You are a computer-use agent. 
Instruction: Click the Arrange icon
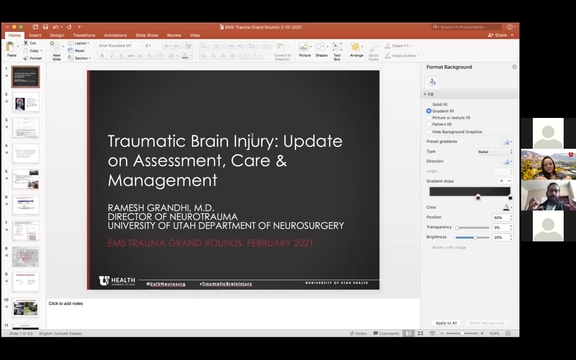coord(355,47)
